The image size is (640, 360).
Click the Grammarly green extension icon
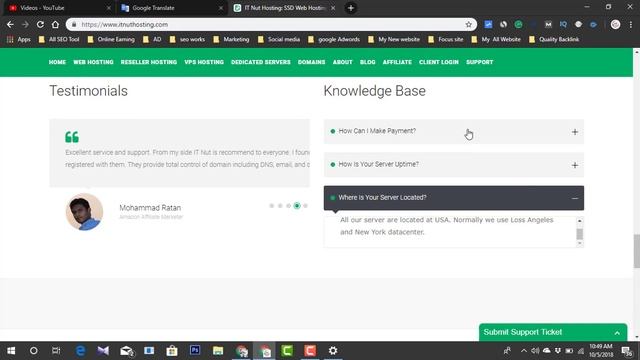(518, 24)
